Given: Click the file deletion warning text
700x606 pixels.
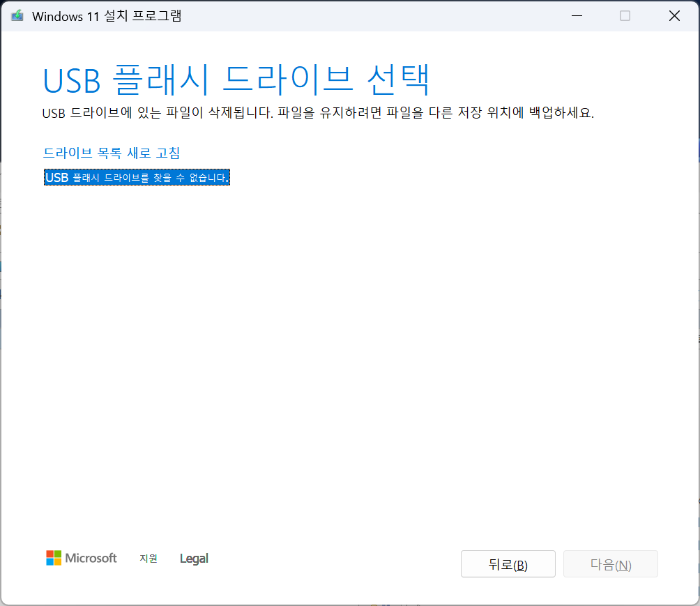Looking at the screenshot, I should 318,112.
